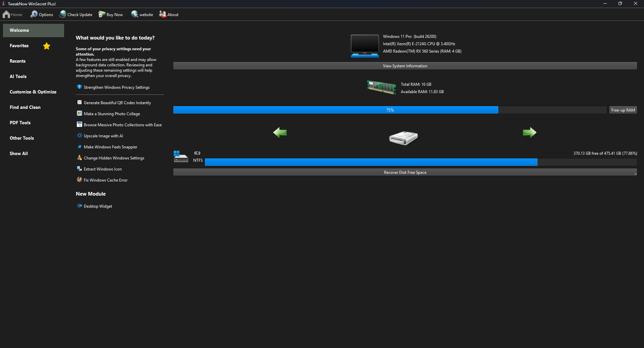This screenshot has width=644, height=348.
Task: Click the website toolbar label
Action: coord(146,15)
